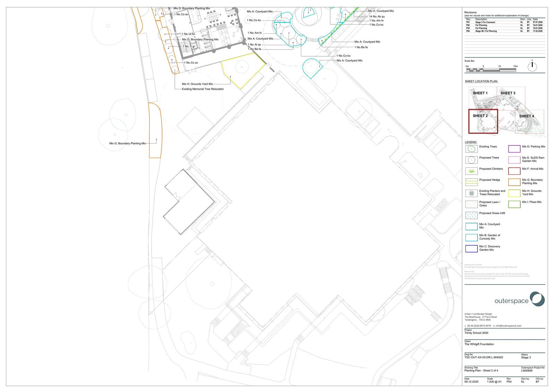
Task: Select the Proposed Hedge legend symbol
Action: pos(471,182)
